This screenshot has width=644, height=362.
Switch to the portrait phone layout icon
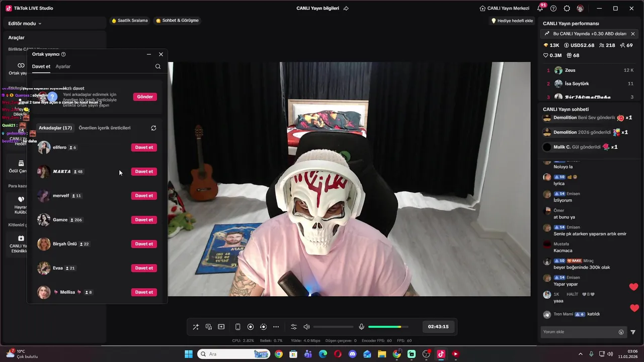[238, 327]
